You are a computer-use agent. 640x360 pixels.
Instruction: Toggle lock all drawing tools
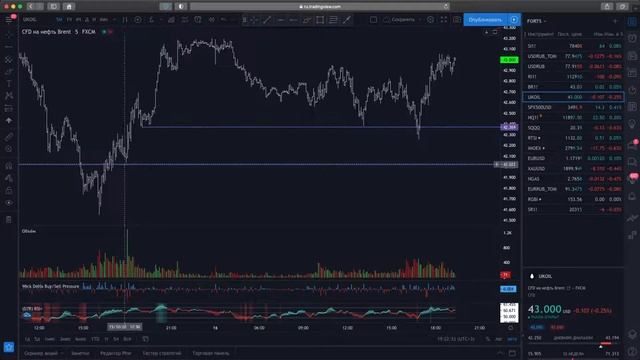9,191
